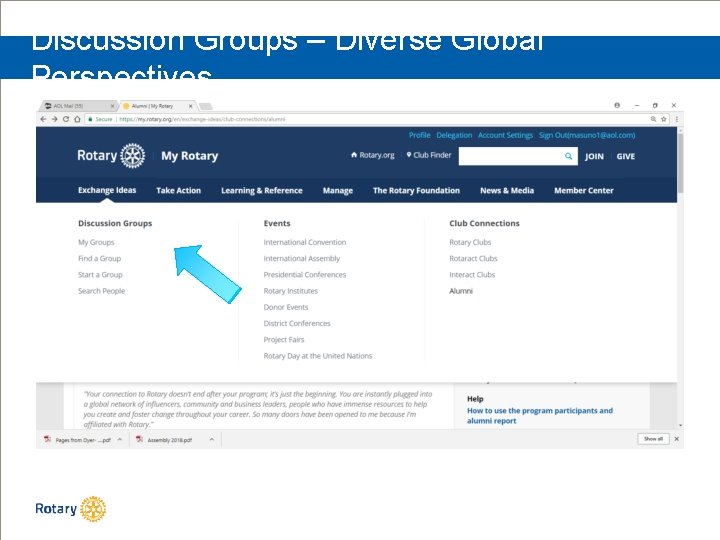Open Club Finder link

(429, 155)
